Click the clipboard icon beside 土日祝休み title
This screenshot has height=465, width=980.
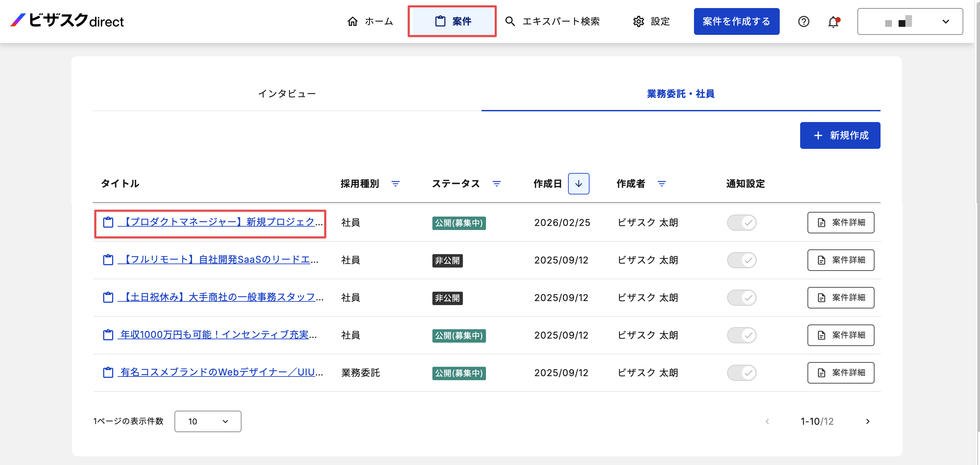click(108, 297)
